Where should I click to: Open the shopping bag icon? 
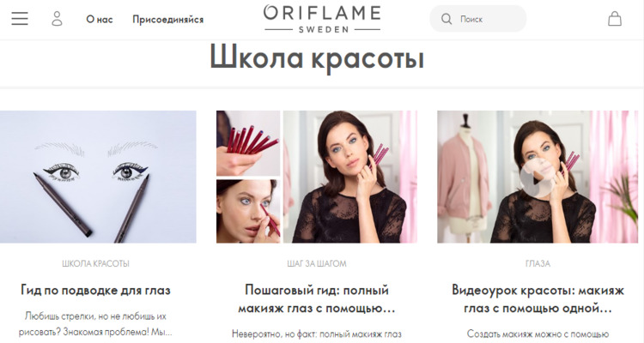(x=615, y=19)
